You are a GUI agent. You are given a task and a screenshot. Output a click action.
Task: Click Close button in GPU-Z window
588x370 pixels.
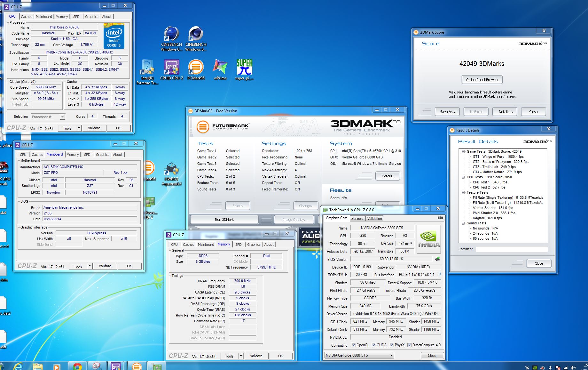[432, 356]
